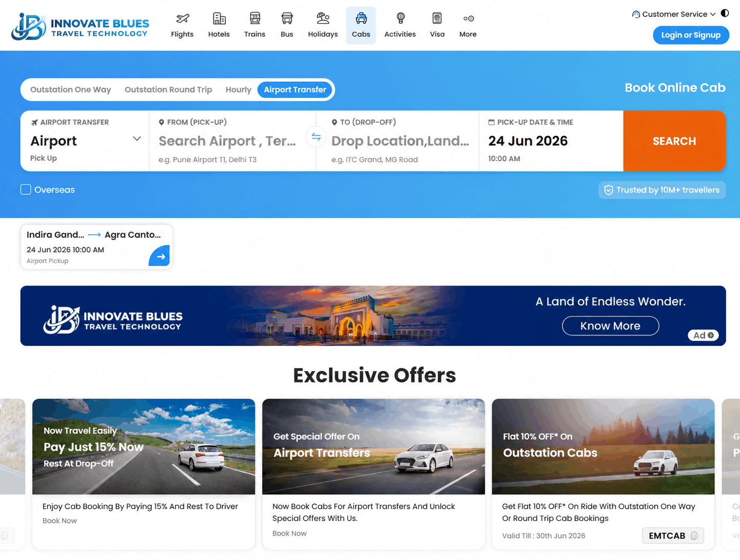
Task: Click Know More on the banner
Action: (610, 326)
